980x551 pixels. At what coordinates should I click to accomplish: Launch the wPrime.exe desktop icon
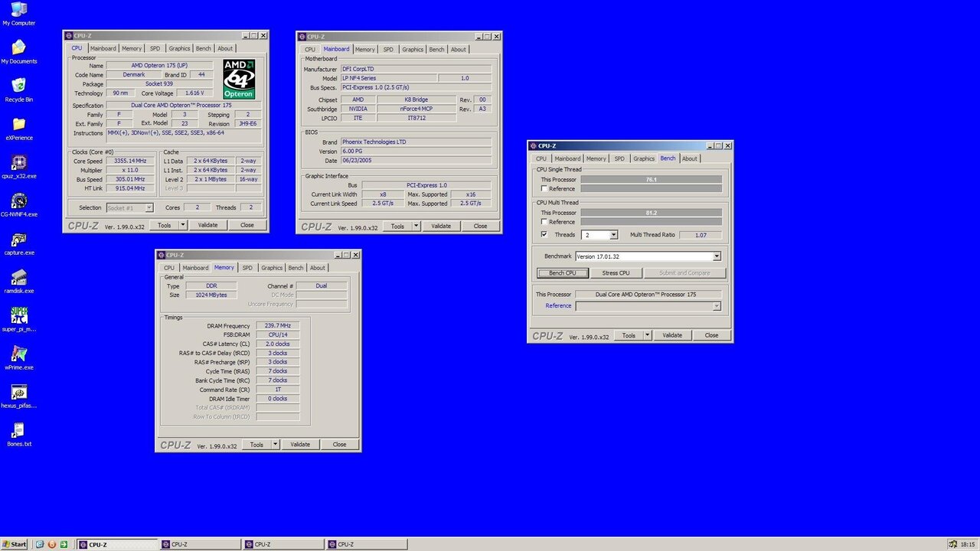(x=19, y=354)
